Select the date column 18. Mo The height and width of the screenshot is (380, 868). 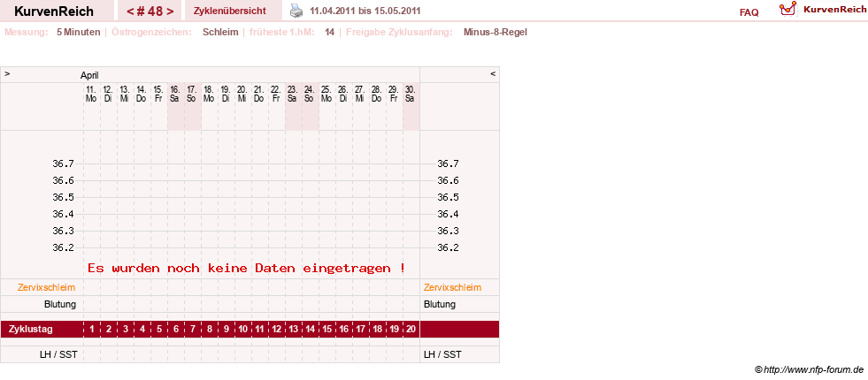[209, 94]
